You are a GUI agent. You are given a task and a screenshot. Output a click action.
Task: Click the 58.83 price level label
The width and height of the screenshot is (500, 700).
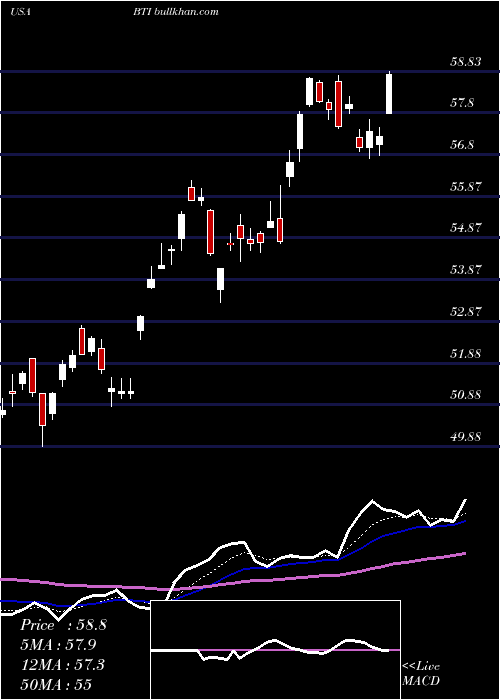[466, 62]
